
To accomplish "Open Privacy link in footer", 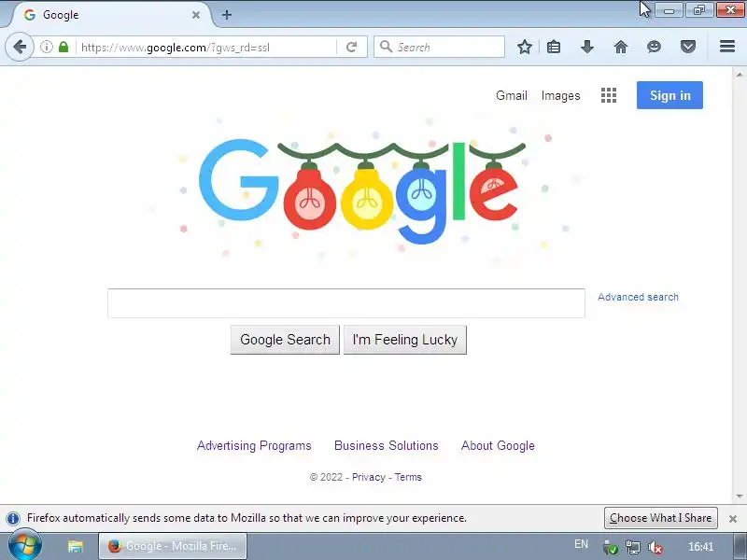I will [368, 477].
